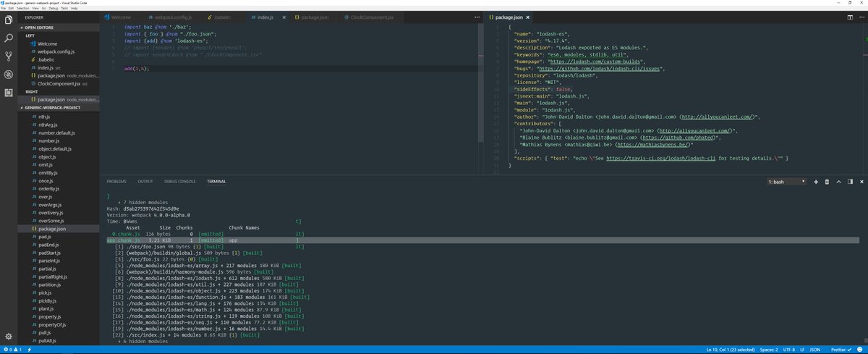
Task: Switch to the Debug Console panel tab
Action: point(180,182)
